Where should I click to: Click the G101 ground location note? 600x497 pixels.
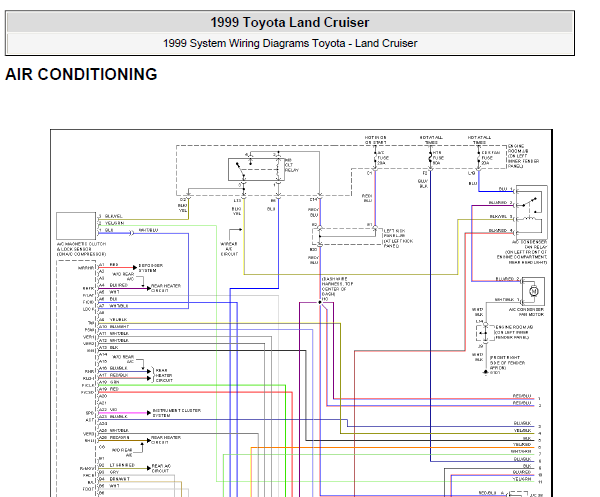[507, 363]
